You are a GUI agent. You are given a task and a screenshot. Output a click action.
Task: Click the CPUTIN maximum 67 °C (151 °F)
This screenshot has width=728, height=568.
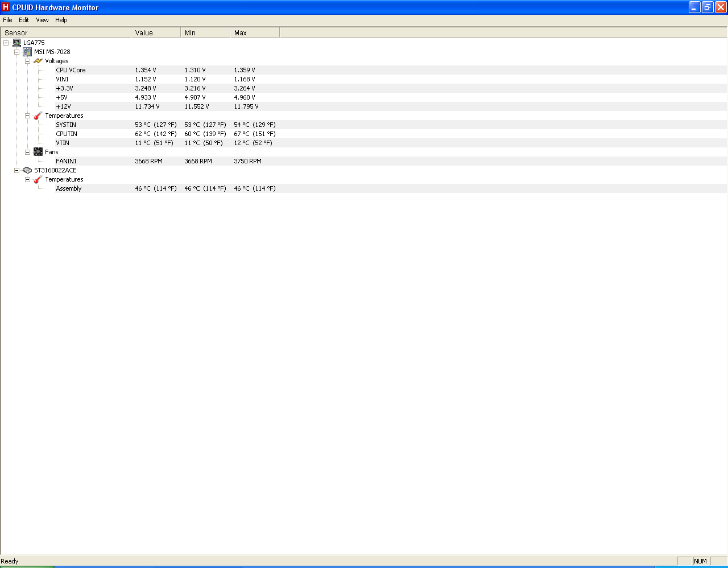coord(255,134)
